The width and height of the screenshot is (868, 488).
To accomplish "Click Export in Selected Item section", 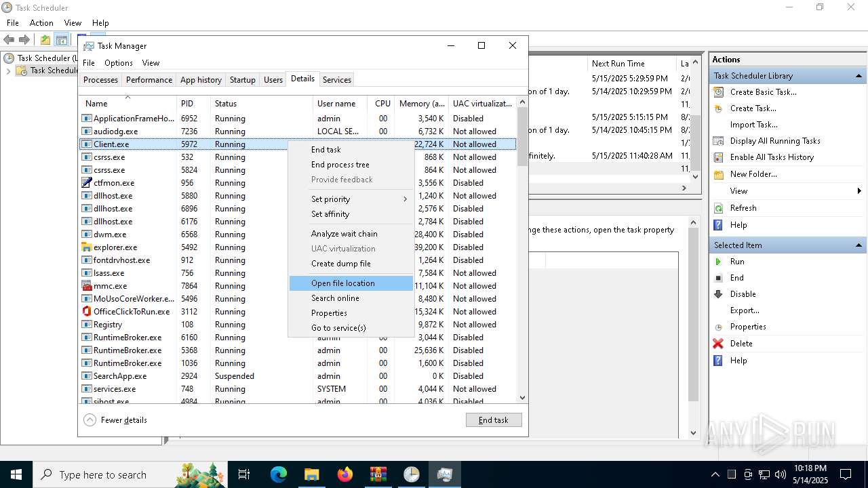I will [x=745, y=310].
